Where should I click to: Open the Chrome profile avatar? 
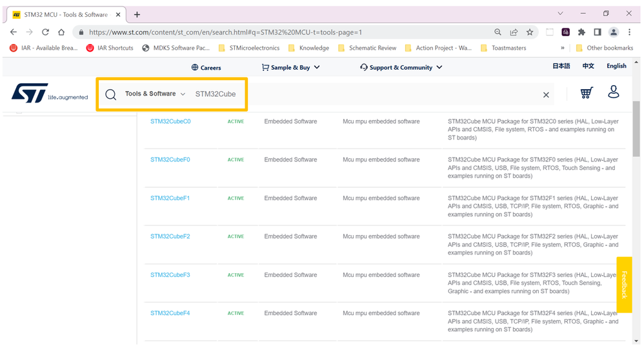click(x=614, y=32)
